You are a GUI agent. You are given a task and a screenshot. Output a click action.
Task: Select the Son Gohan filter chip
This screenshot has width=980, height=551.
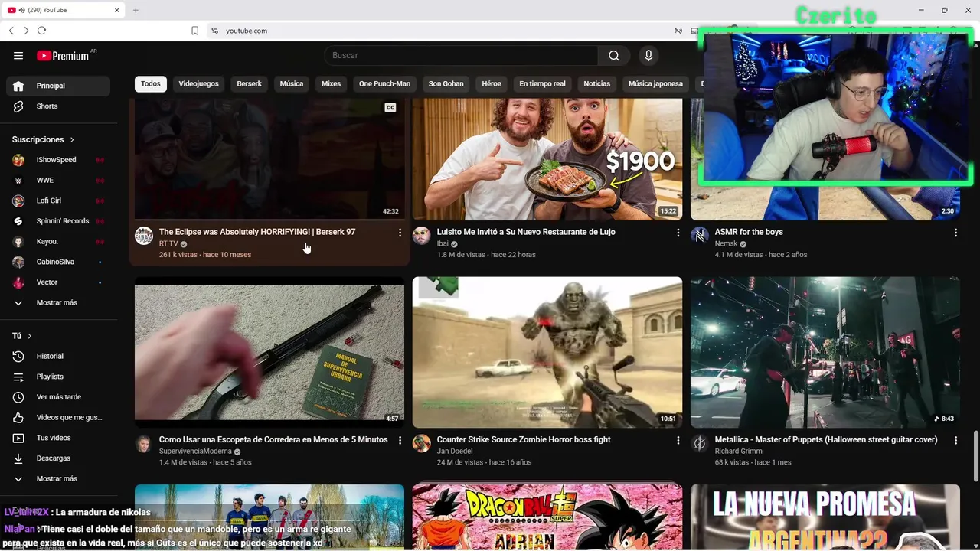pos(446,83)
